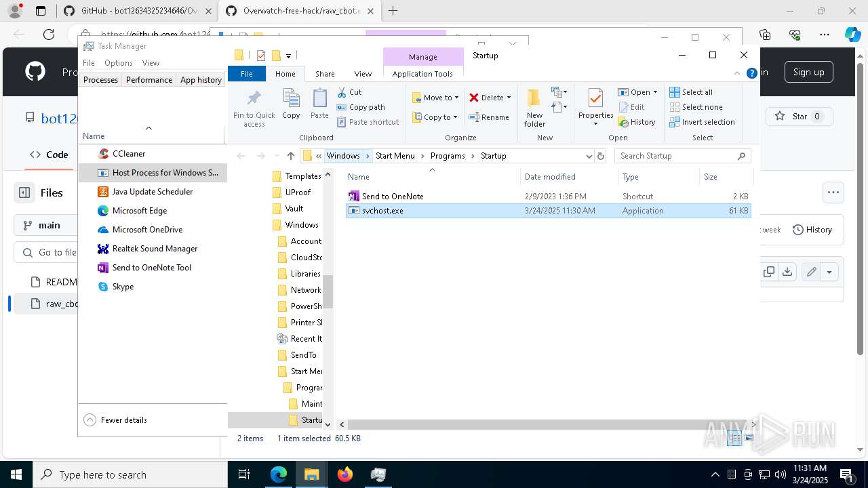Open the Performance tab in Task Manager
The image size is (868, 488).
[x=149, y=80]
